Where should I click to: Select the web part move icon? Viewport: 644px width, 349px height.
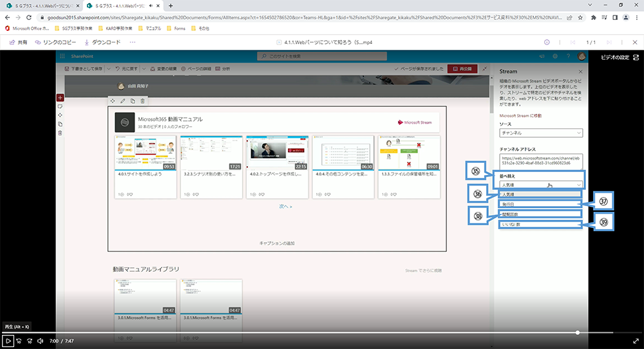(x=113, y=101)
